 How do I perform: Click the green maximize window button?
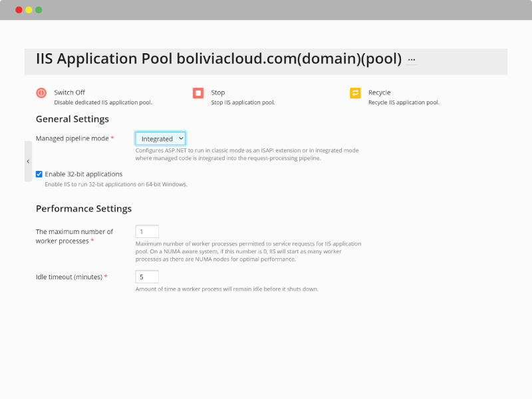[39, 10]
